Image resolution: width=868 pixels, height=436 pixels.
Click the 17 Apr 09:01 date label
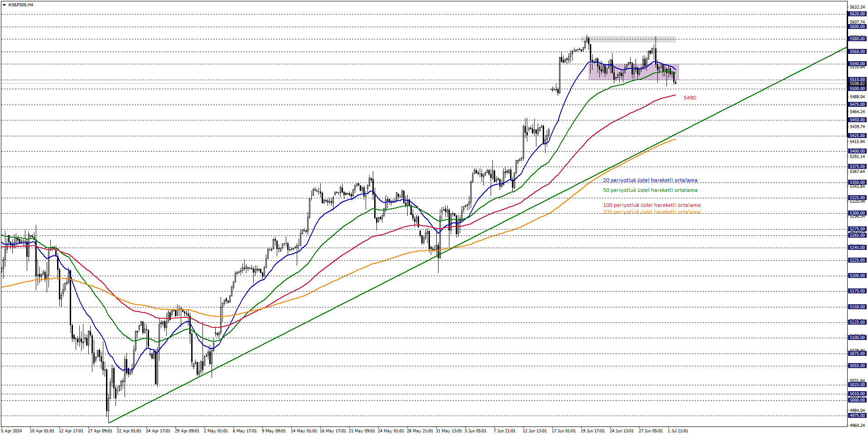click(x=100, y=431)
